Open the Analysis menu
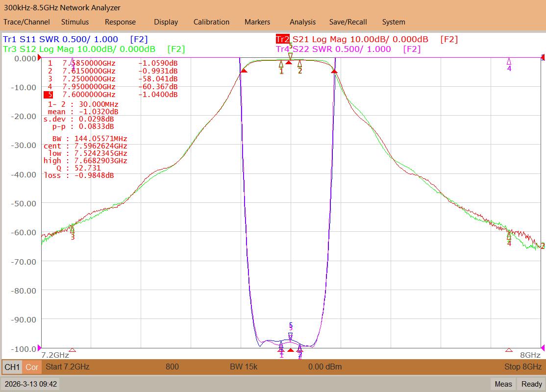This screenshot has width=546, height=392. coord(302,22)
